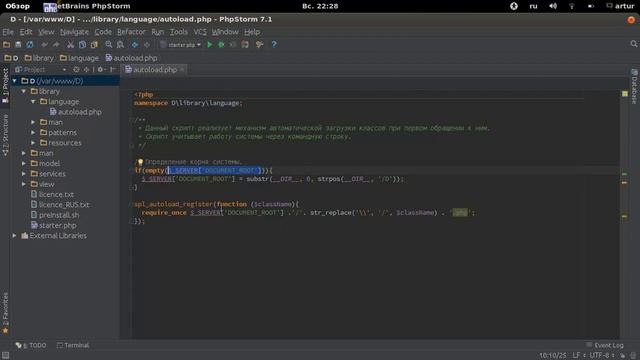Expand the External Libraries node
This screenshot has width=640, height=360.
pos(15,236)
